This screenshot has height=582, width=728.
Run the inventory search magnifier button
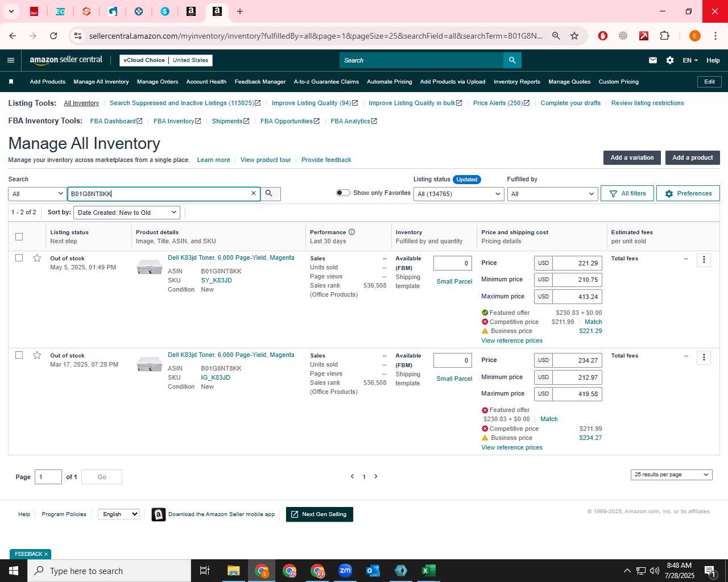pyautogui.click(x=269, y=194)
